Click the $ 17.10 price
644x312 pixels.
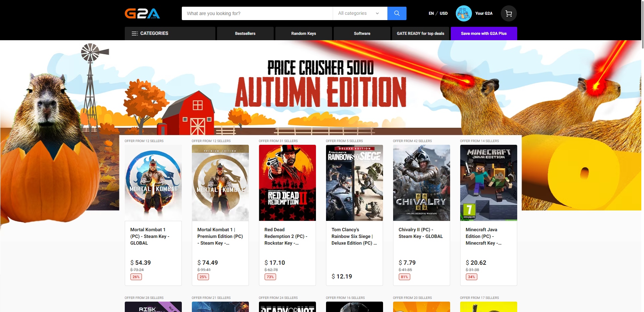click(x=275, y=263)
